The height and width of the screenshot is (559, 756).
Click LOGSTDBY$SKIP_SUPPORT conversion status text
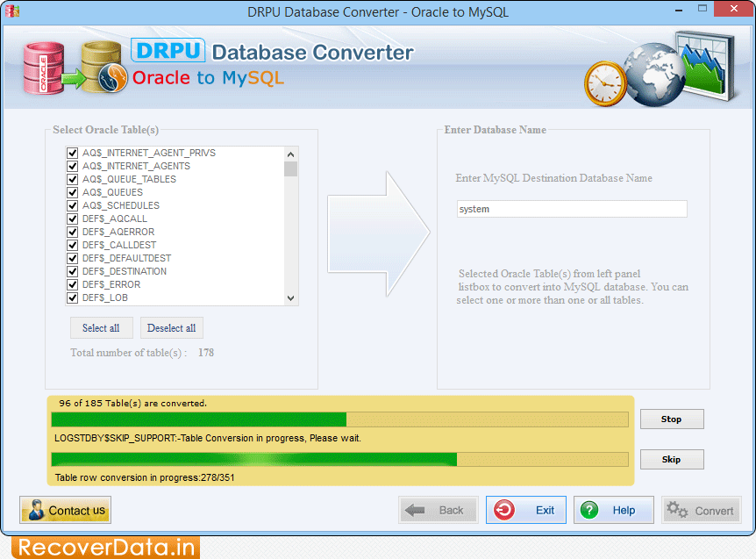pos(208,438)
